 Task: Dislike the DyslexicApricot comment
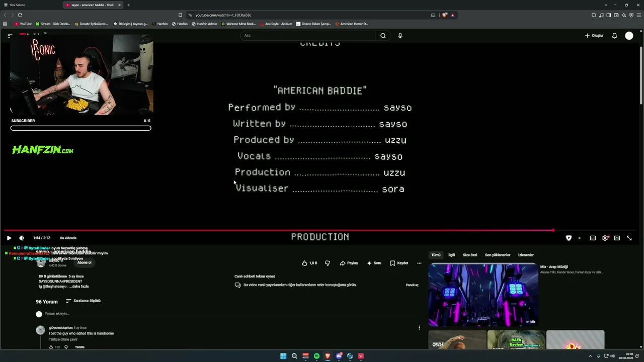point(66,347)
